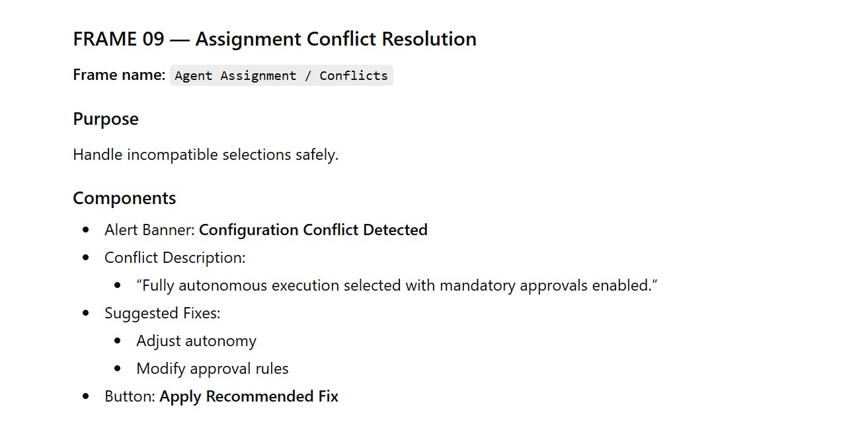Click the "Components" section heading

click(124, 198)
